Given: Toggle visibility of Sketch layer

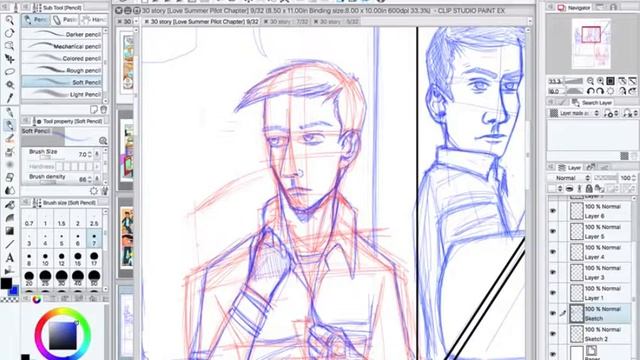Looking at the screenshot, I should 553,313.
